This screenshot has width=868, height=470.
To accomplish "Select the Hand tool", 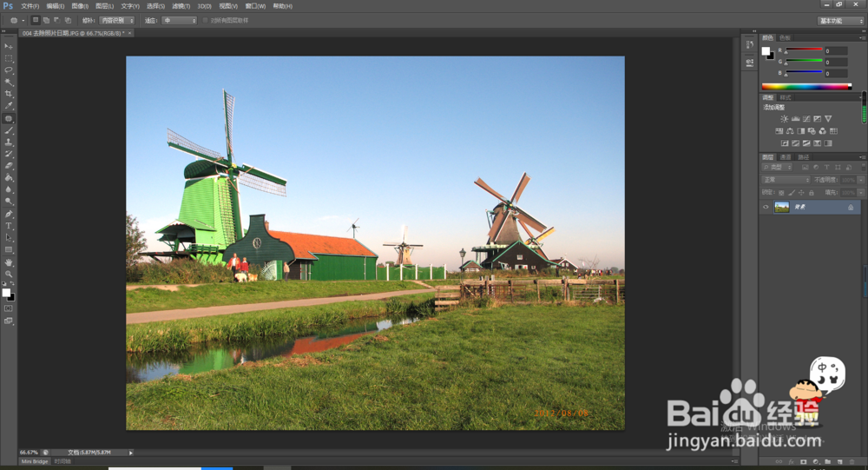I will 9,262.
